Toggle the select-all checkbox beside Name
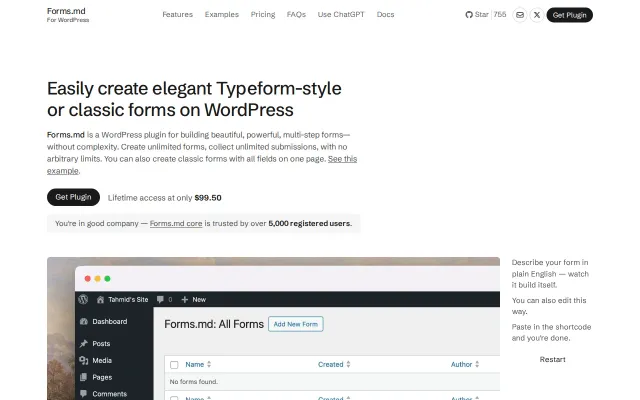The width and height of the screenshot is (640, 400). pyautogui.click(x=174, y=365)
